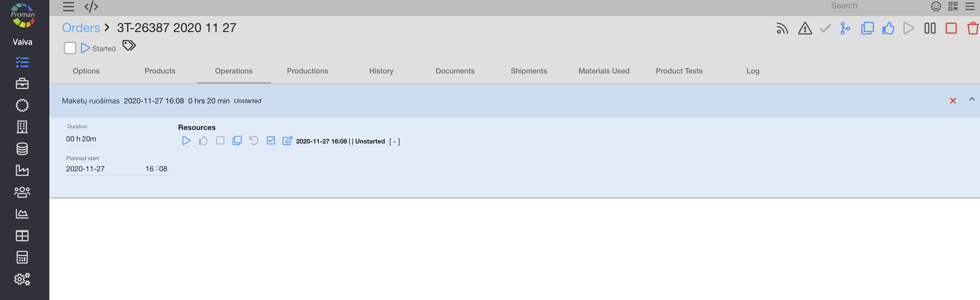Click the branch/split order icon

point(845,28)
